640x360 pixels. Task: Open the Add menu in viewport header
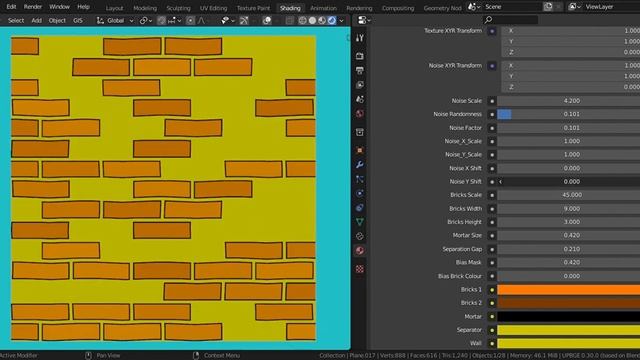click(36, 20)
